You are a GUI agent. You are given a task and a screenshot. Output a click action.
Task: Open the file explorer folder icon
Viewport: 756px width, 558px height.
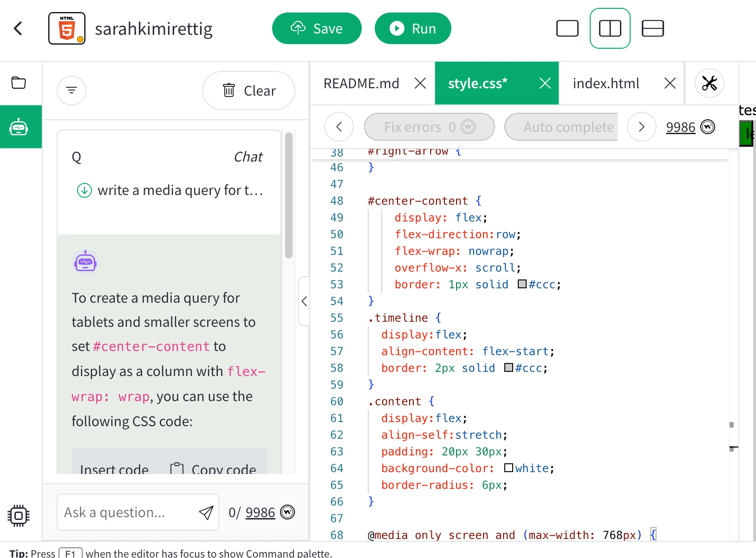tap(19, 83)
